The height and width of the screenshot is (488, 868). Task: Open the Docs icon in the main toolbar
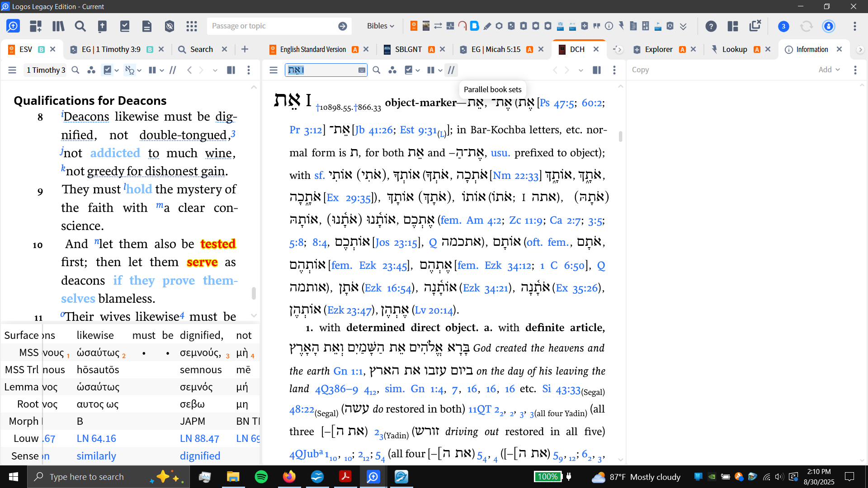147,26
